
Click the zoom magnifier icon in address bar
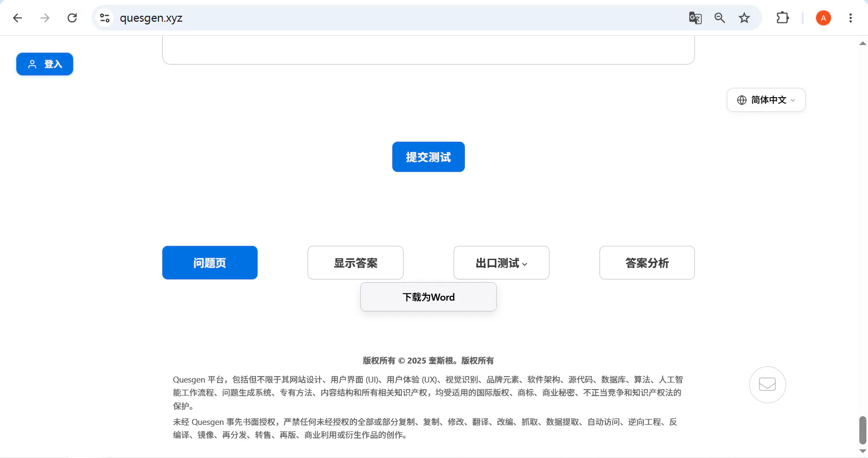tap(720, 18)
